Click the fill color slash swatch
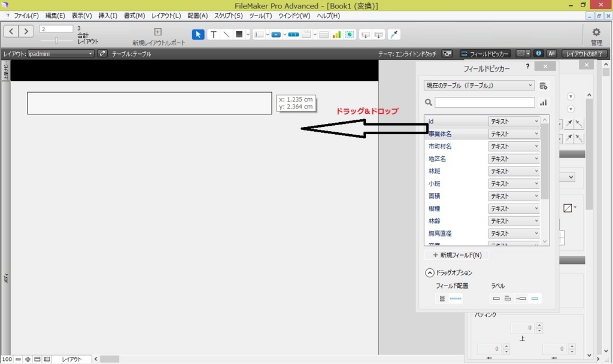Image resolution: width=613 pixels, height=364 pixels. (x=568, y=208)
